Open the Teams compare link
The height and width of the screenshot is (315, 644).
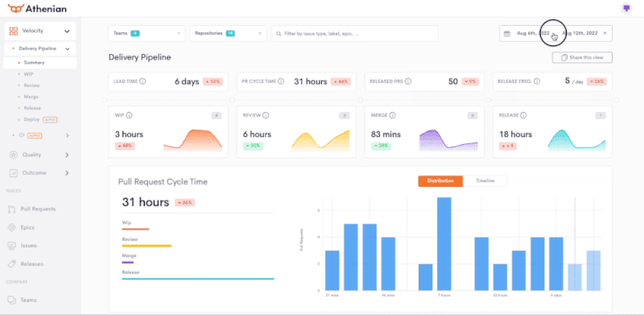[x=28, y=300]
